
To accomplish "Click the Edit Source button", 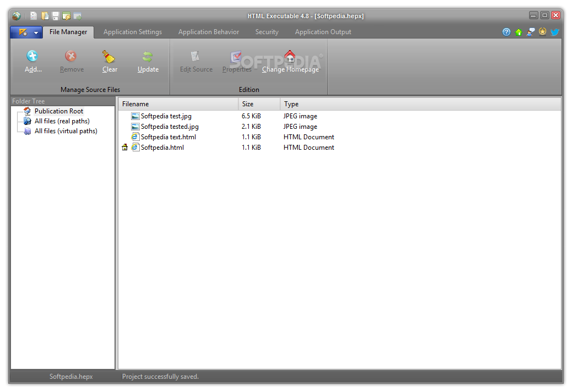I will click(x=196, y=61).
